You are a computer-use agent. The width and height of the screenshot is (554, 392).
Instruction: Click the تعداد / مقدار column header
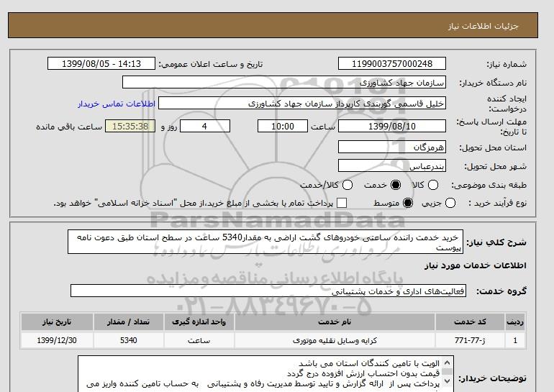[128, 322]
